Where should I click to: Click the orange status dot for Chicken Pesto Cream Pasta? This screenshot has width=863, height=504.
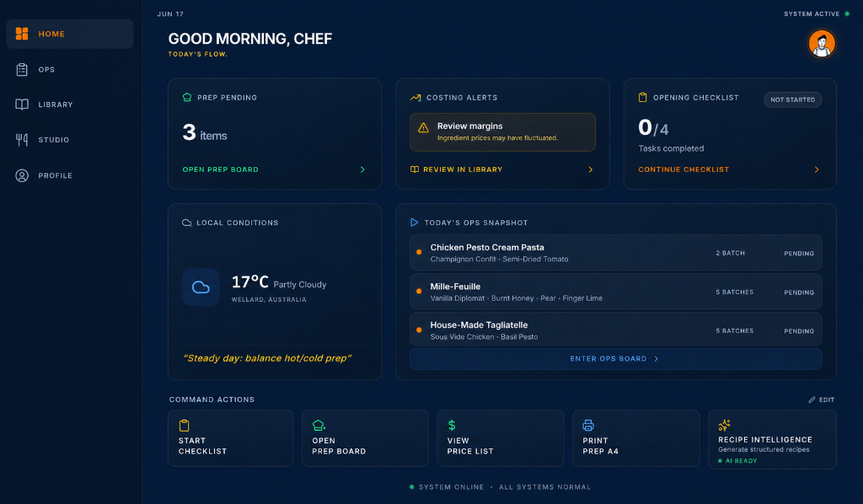tap(419, 252)
